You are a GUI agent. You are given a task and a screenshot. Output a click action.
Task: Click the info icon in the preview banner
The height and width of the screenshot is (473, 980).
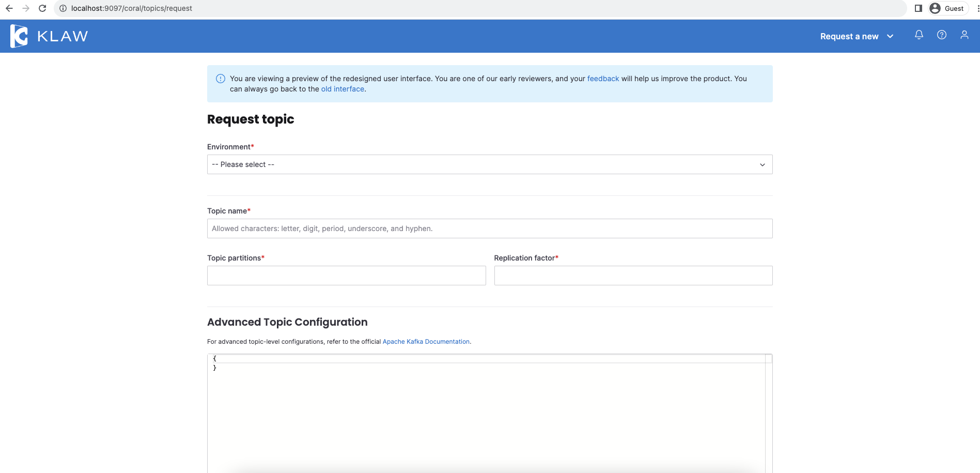coord(220,78)
